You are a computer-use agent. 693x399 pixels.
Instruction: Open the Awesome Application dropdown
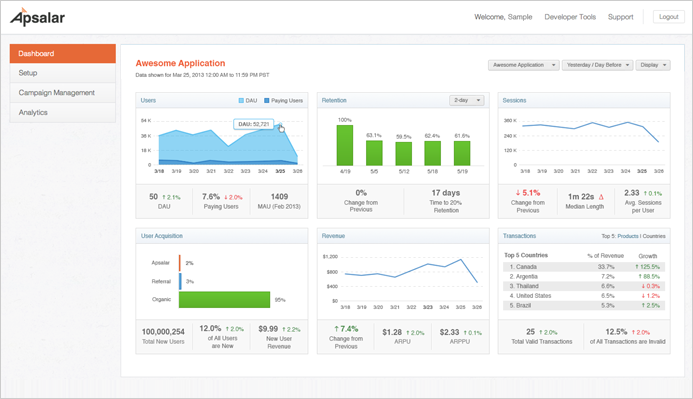coord(524,65)
